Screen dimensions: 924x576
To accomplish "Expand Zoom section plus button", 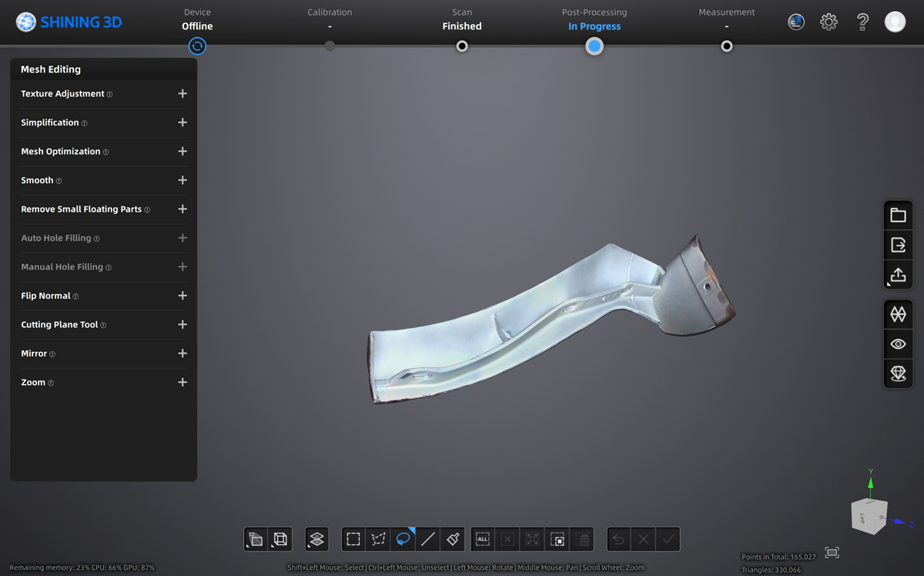I will click(182, 382).
